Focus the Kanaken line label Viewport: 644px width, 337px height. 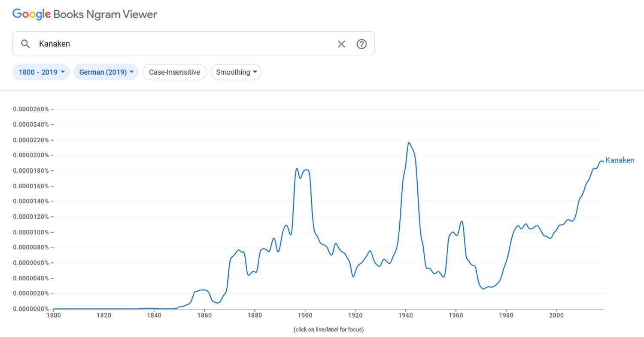click(x=620, y=160)
